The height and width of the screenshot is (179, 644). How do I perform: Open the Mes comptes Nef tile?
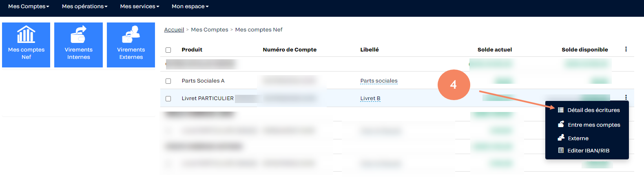[26, 45]
